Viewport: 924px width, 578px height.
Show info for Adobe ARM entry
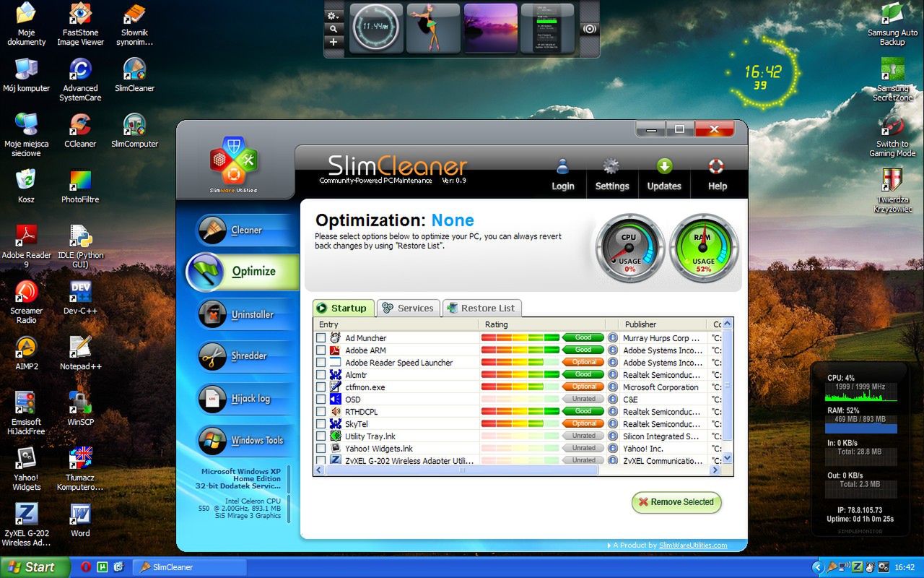[613, 350]
